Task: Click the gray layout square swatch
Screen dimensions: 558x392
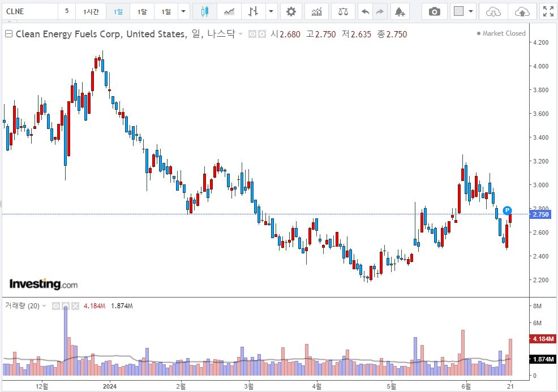Action: tap(459, 11)
